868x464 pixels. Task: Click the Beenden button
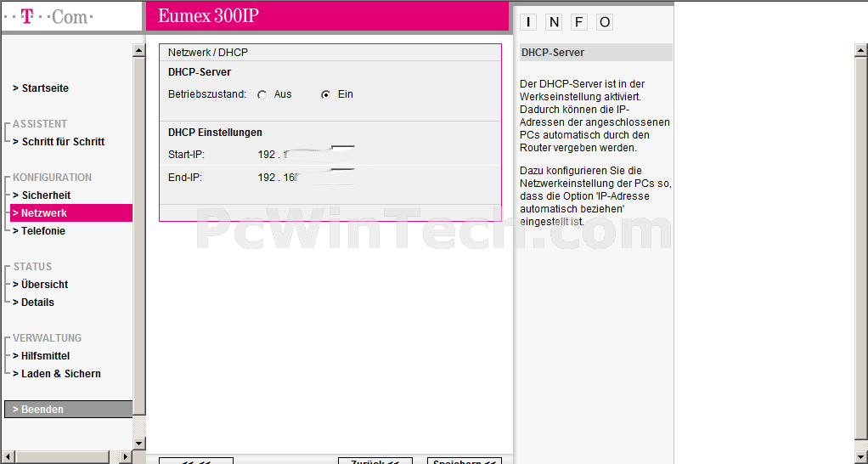click(68, 409)
